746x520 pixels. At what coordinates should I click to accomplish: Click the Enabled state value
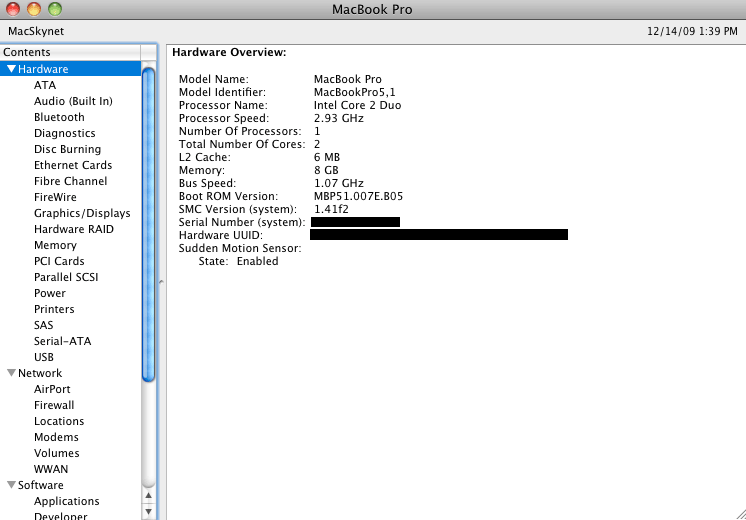tap(257, 261)
